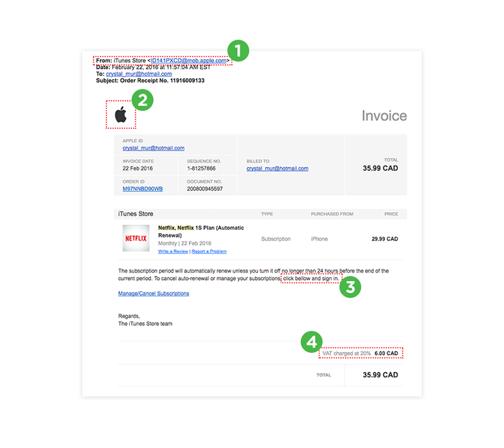Open order ID M97NNBD90WB link
Screen dimensions: 504x448
[142, 189]
